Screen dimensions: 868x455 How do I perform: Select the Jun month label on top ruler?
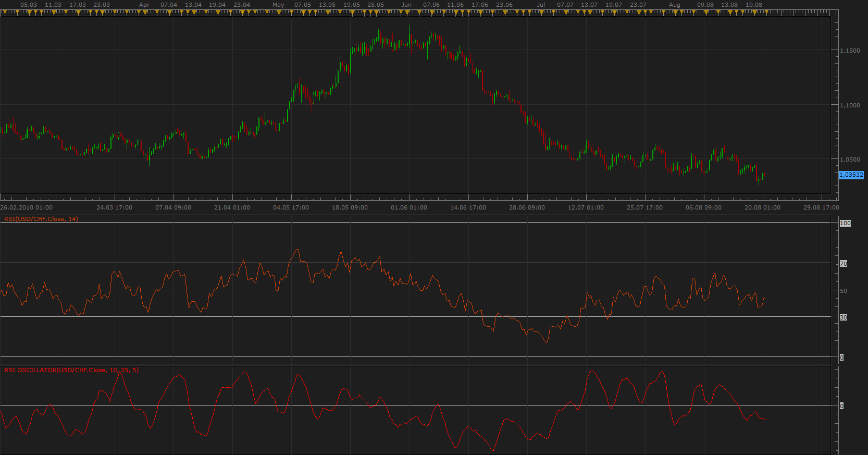[x=406, y=5]
